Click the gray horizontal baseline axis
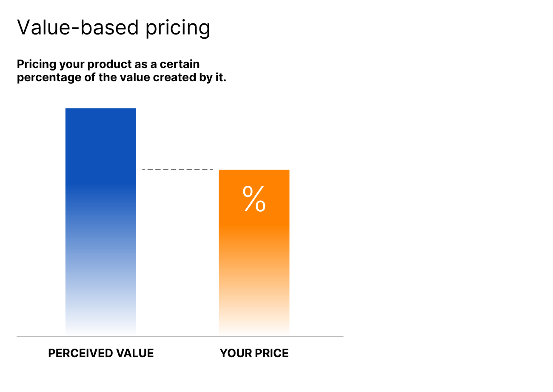Image resolution: width=553 pixels, height=392 pixels. pos(180,337)
